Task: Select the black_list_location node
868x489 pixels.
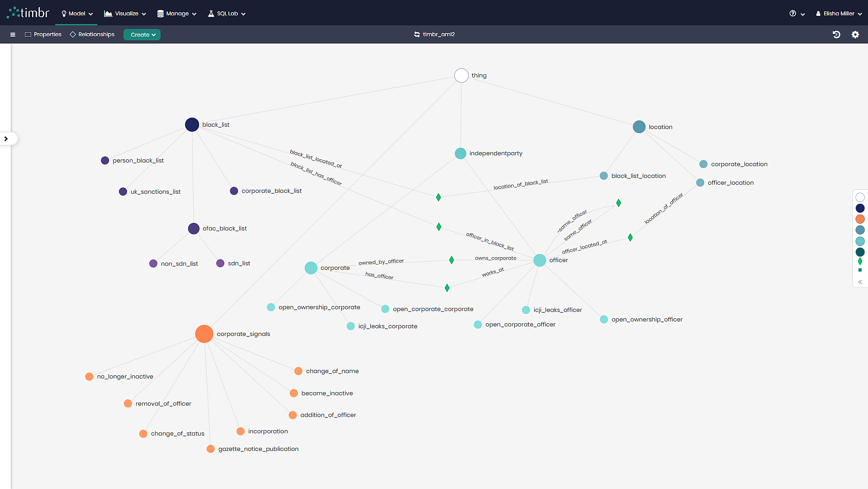Action: 603,176
